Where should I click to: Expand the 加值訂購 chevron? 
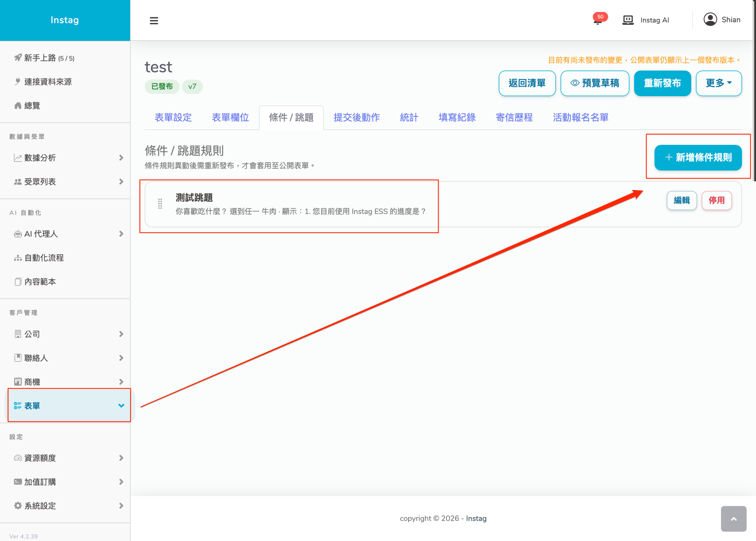pos(121,482)
